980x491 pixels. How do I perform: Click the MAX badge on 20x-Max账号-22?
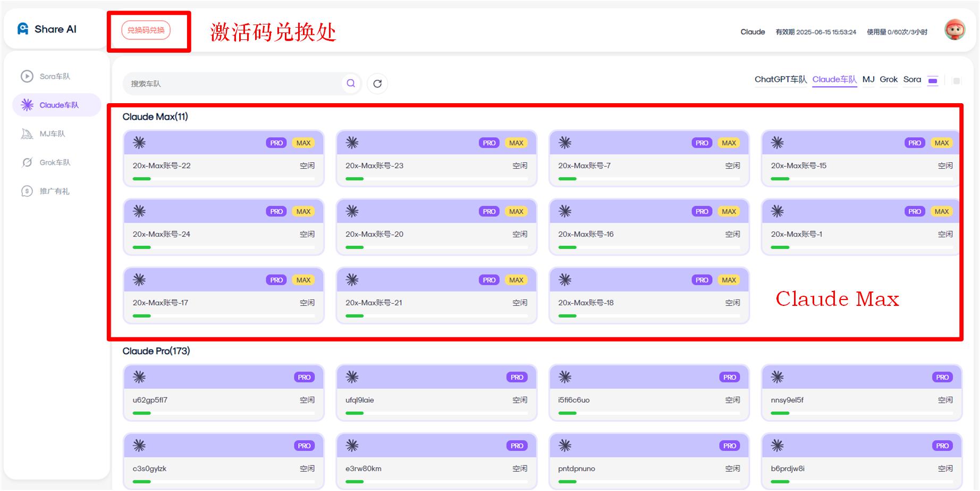tap(303, 143)
